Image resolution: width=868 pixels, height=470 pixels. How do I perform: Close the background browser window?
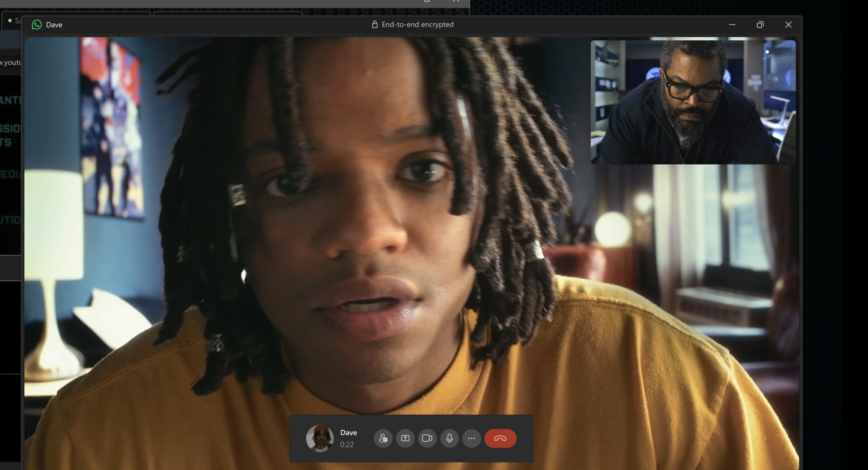[x=456, y=1]
